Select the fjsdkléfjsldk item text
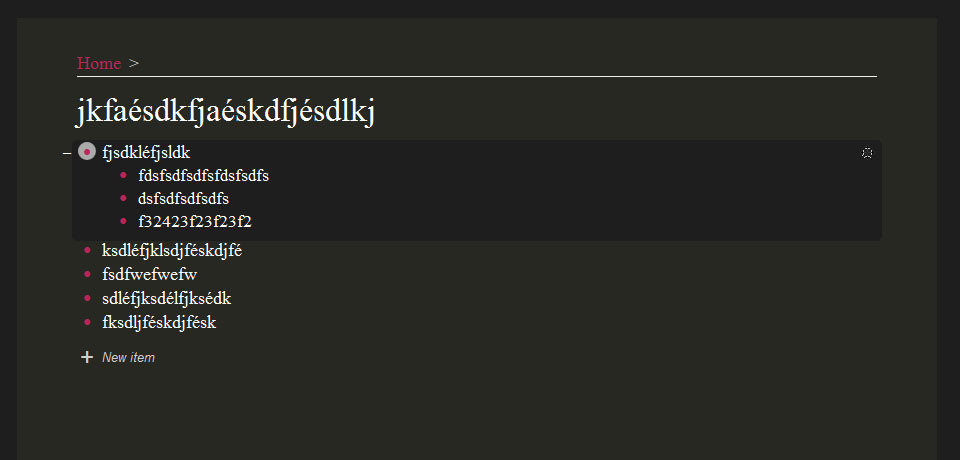Viewport: 960px width, 460px height. (146, 153)
